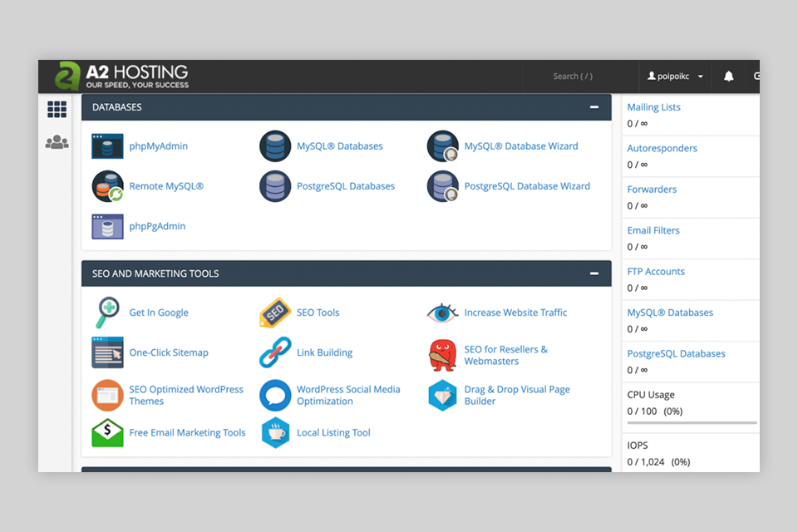Open the MySQL® Database Wizard link
The height and width of the screenshot is (532, 798).
point(521,146)
